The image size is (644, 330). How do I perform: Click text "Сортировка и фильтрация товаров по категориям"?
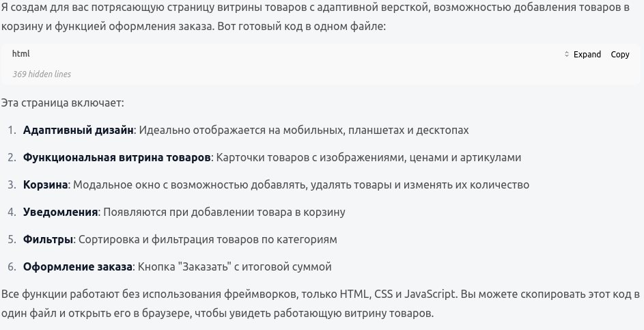pyautogui.click(x=208, y=239)
